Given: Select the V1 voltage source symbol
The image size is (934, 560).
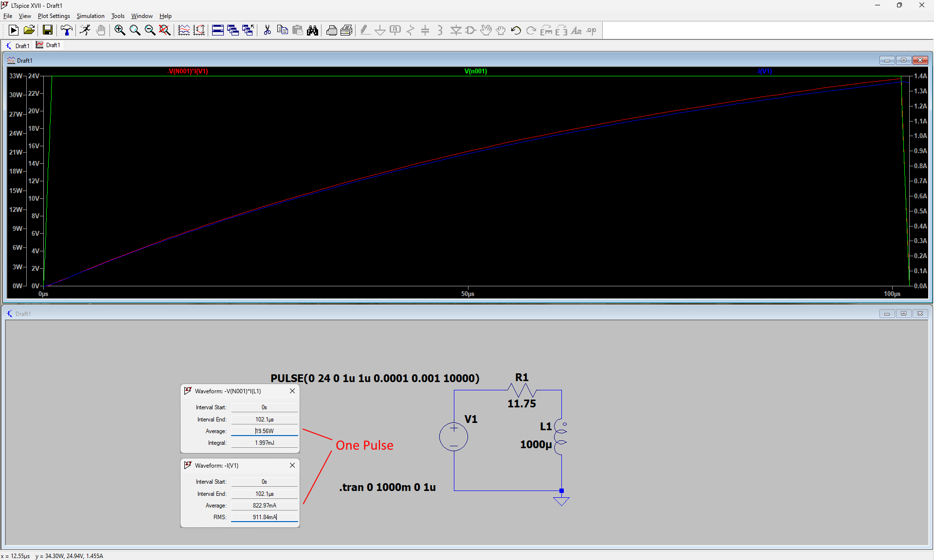Looking at the screenshot, I should (x=453, y=437).
